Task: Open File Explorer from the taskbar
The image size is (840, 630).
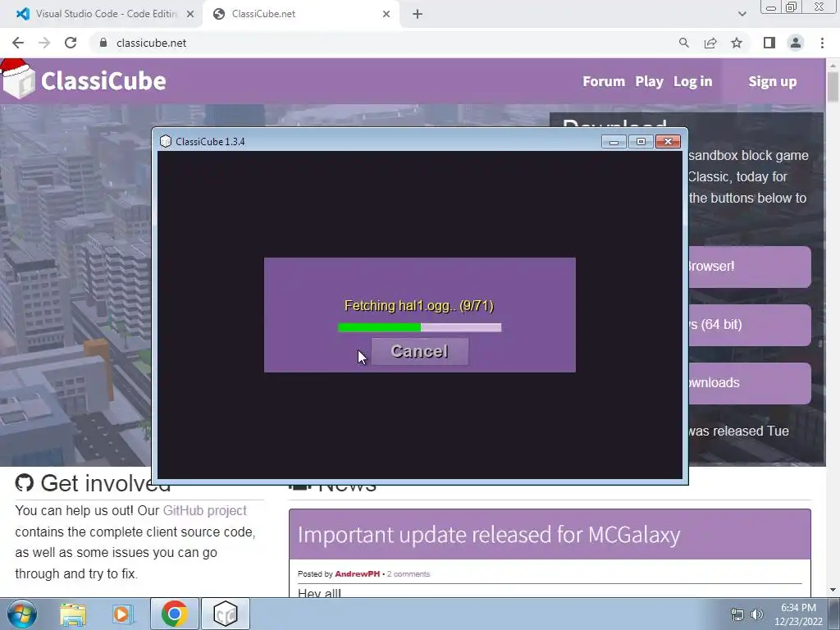Action: pos(73,614)
